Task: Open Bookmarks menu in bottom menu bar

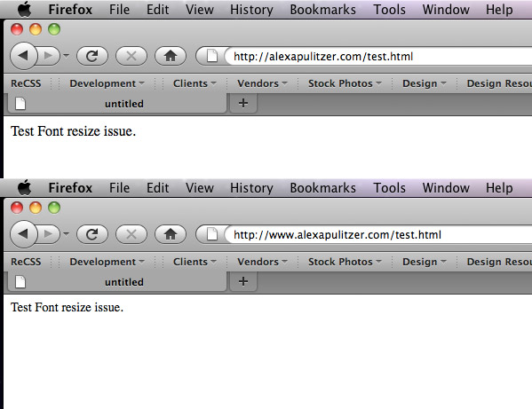Action: [x=322, y=188]
